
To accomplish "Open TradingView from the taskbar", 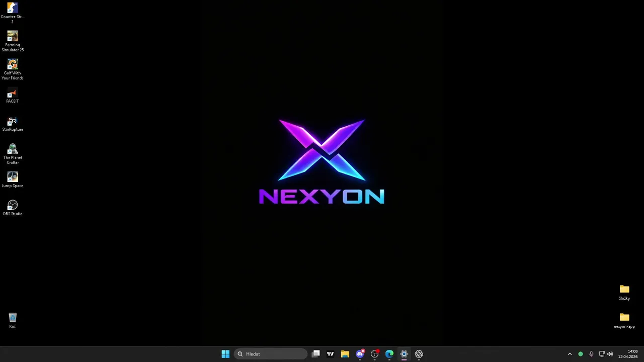I will coord(331,354).
